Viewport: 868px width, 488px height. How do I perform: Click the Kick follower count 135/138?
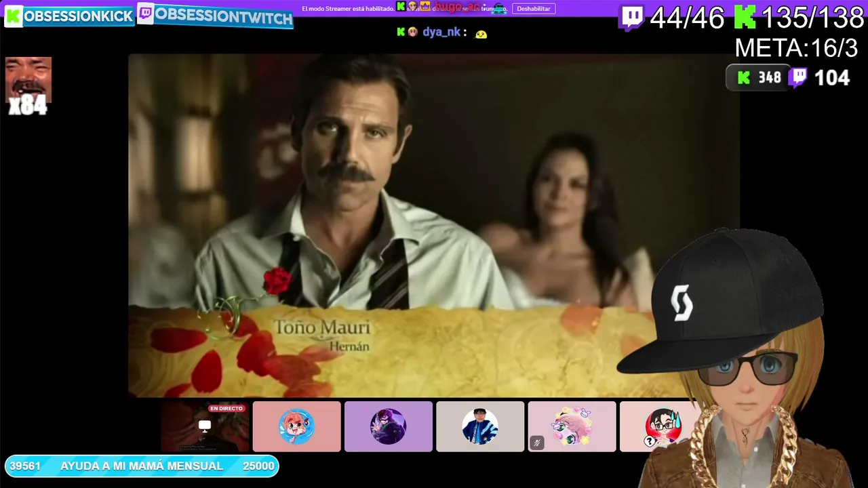coord(812,18)
